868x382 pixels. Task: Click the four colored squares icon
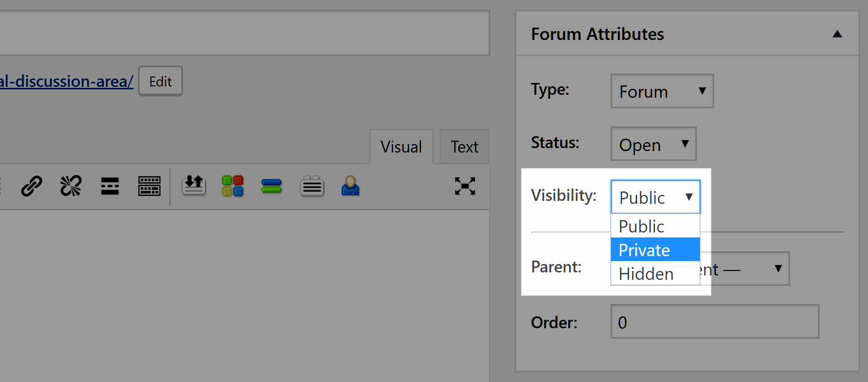(233, 186)
